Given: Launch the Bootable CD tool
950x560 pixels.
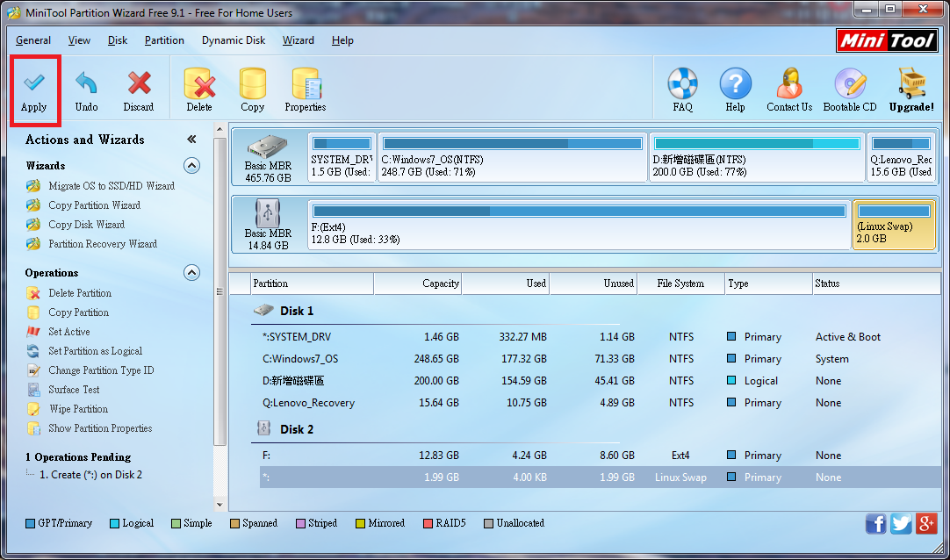Looking at the screenshot, I should [850, 90].
